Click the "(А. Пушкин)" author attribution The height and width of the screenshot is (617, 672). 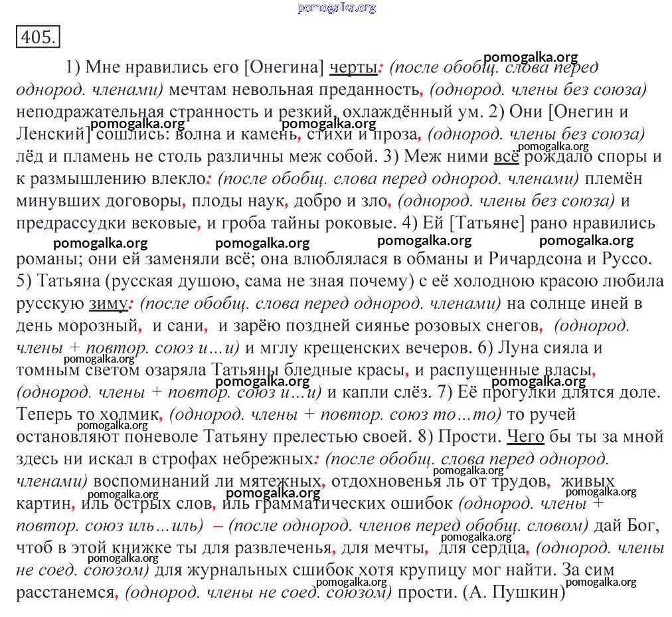pos(513,592)
